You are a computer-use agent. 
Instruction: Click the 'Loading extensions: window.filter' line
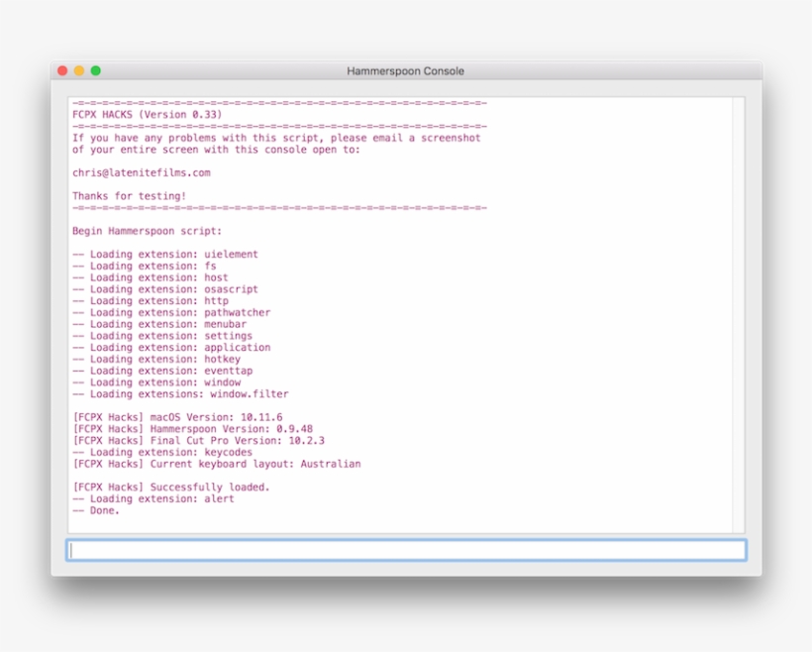pyautogui.click(x=181, y=393)
